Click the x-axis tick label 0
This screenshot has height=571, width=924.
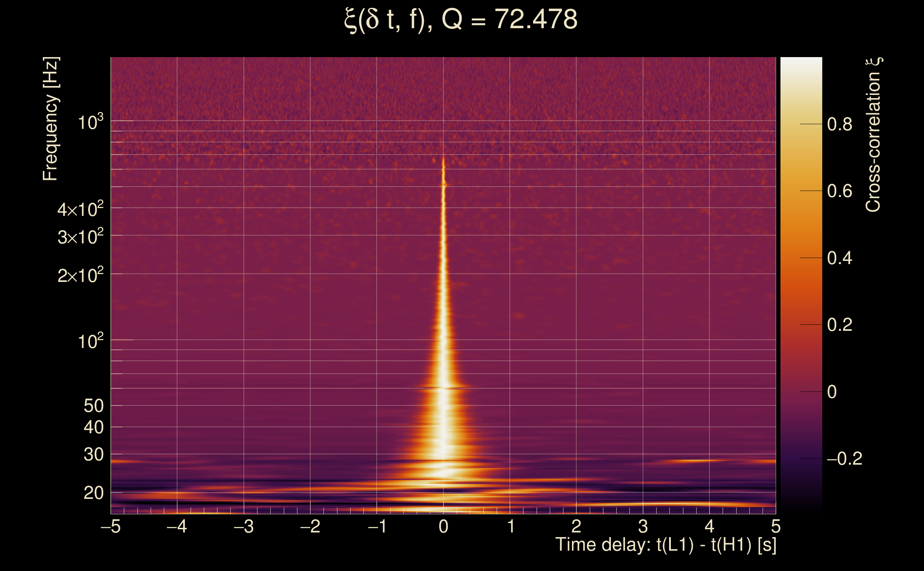(x=443, y=527)
